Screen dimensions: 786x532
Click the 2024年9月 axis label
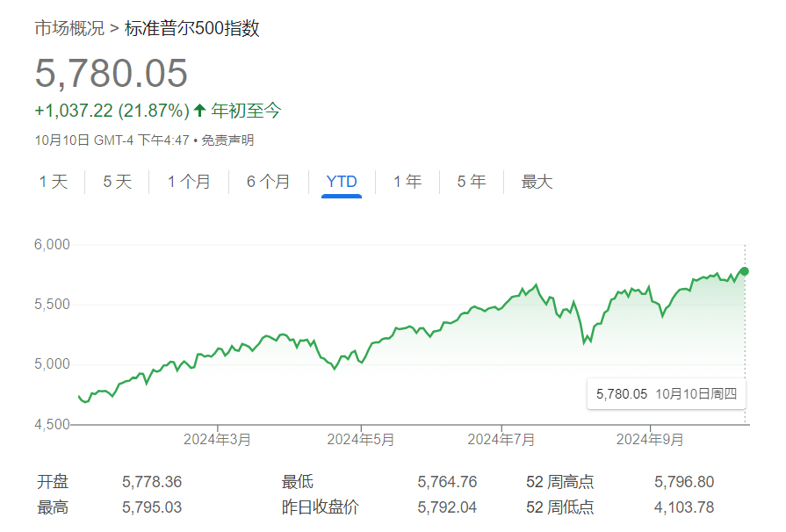coord(650,440)
